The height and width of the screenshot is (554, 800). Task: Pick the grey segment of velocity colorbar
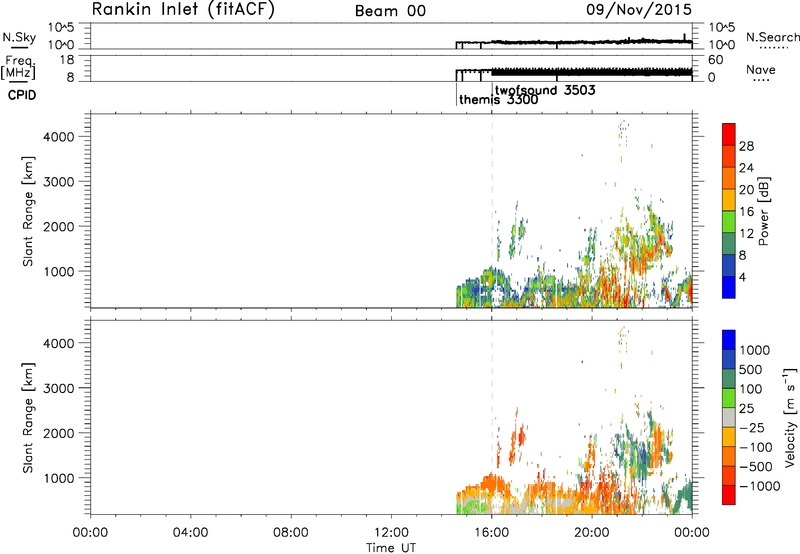(729, 417)
